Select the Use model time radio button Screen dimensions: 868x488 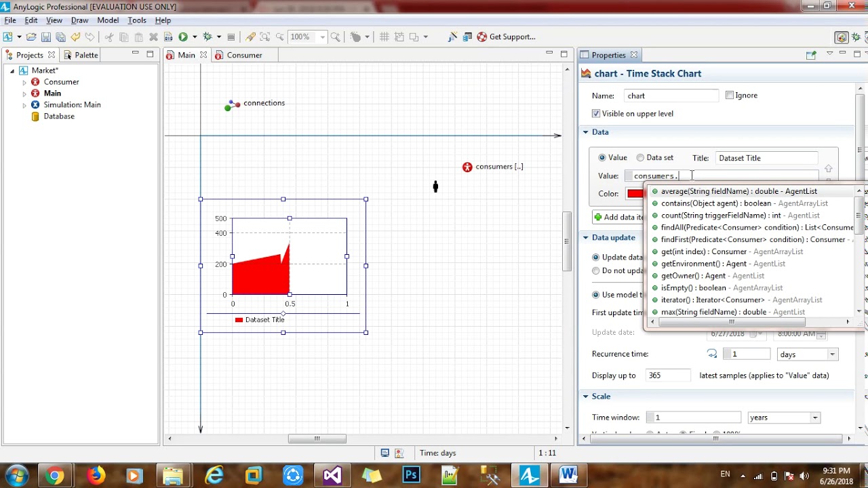click(596, 295)
